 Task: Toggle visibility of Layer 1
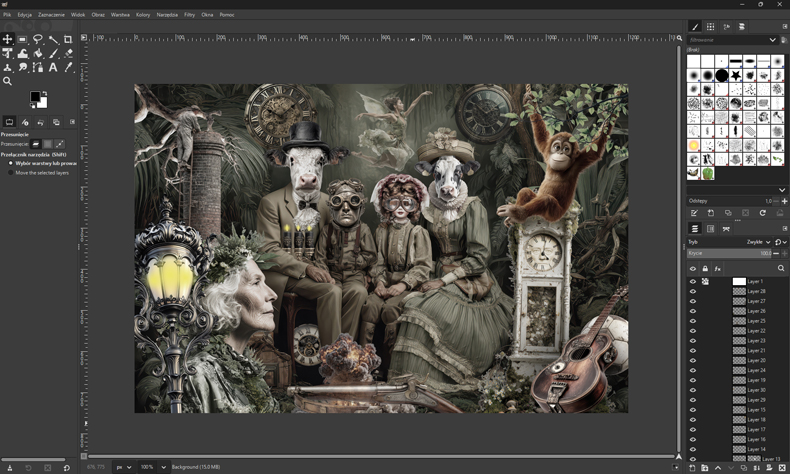pos(693,282)
